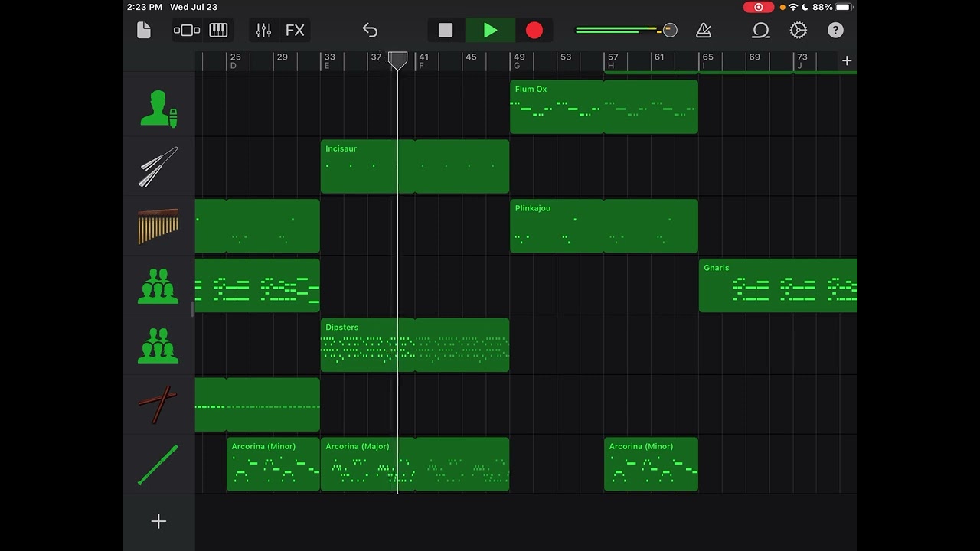Start recording with the red button

(x=534, y=30)
